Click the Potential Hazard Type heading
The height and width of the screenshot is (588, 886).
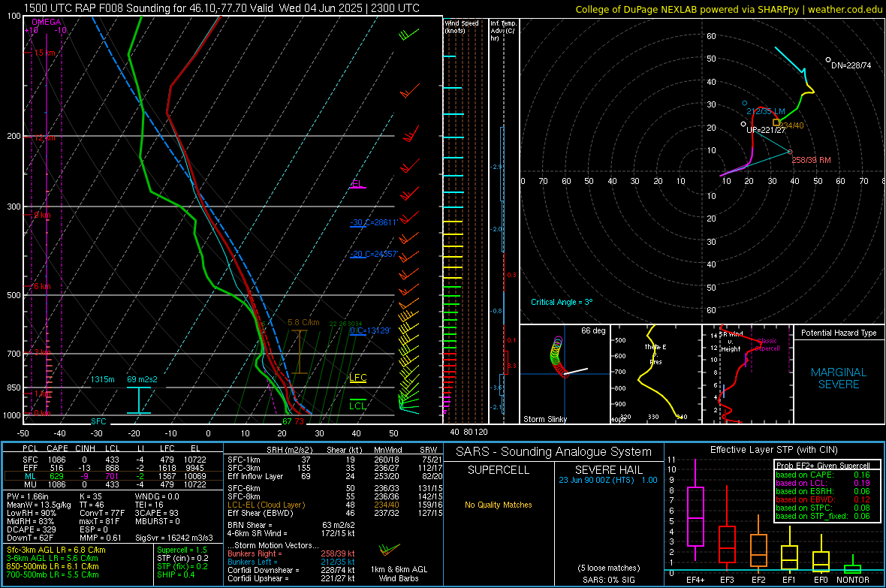(x=839, y=333)
